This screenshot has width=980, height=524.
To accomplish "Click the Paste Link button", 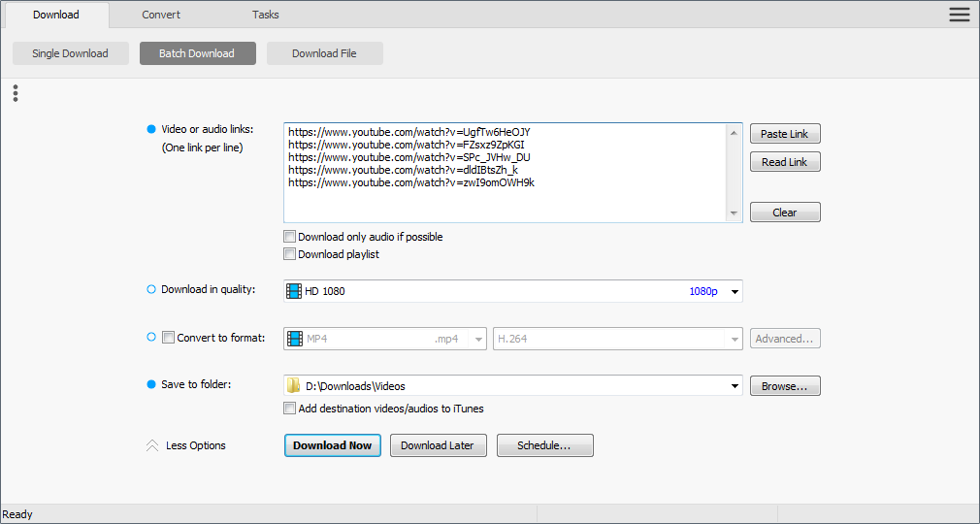I will coord(784,134).
